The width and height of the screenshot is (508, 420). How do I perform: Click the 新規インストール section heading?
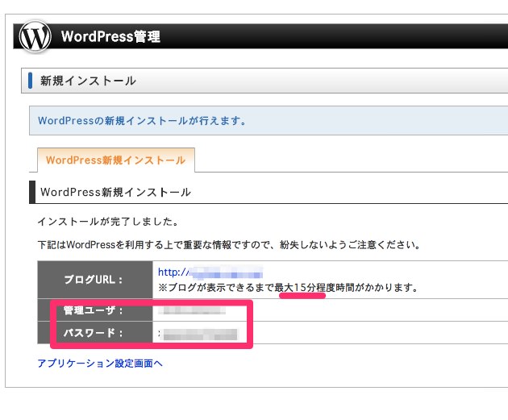pyautogui.click(x=88, y=81)
